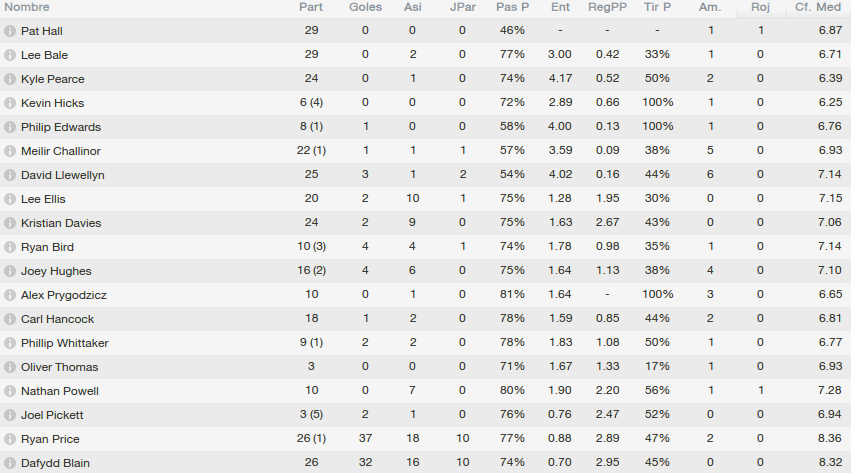Sort by RegPP column header

click(x=607, y=7)
